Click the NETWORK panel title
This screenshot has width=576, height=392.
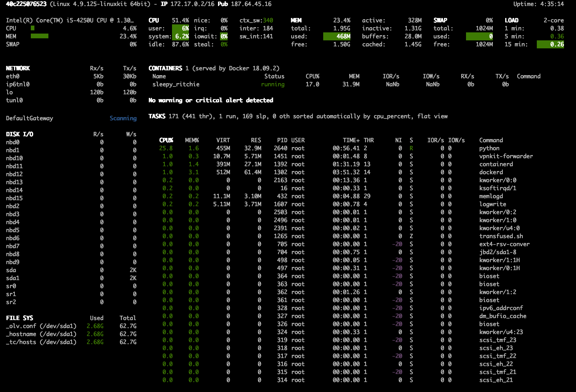(x=18, y=68)
